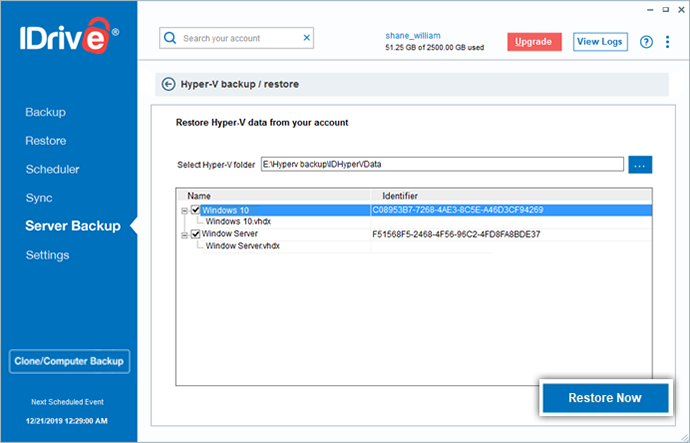This screenshot has width=690, height=443.
Task: Minimize the IDrive window
Action: (x=650, y=10)
